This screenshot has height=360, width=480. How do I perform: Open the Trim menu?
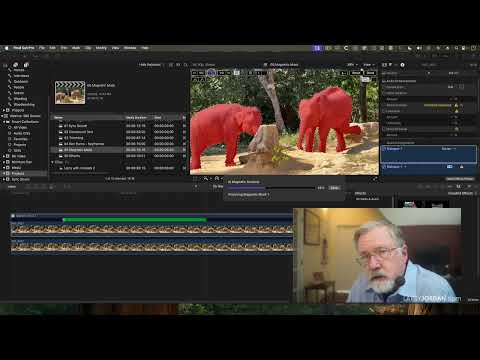(x=64, y=48)
